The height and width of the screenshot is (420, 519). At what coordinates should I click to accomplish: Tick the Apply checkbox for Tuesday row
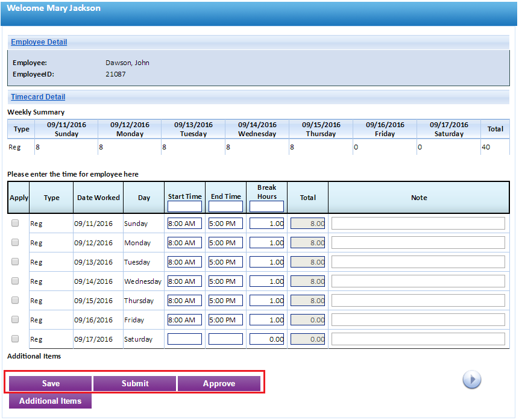pyautogui.click(x=15, y=262)
